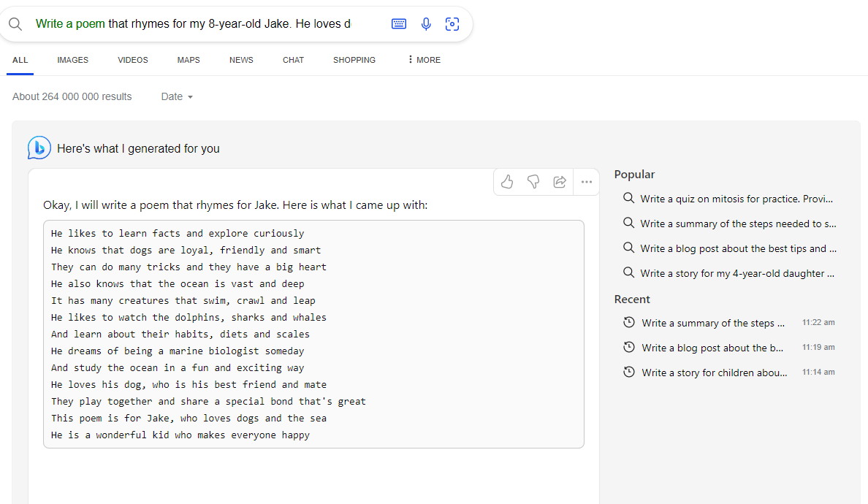Image resolution: width=868 pixels, height=504 pixels.
Task: Open the recent story for children query
Action: 728,373
